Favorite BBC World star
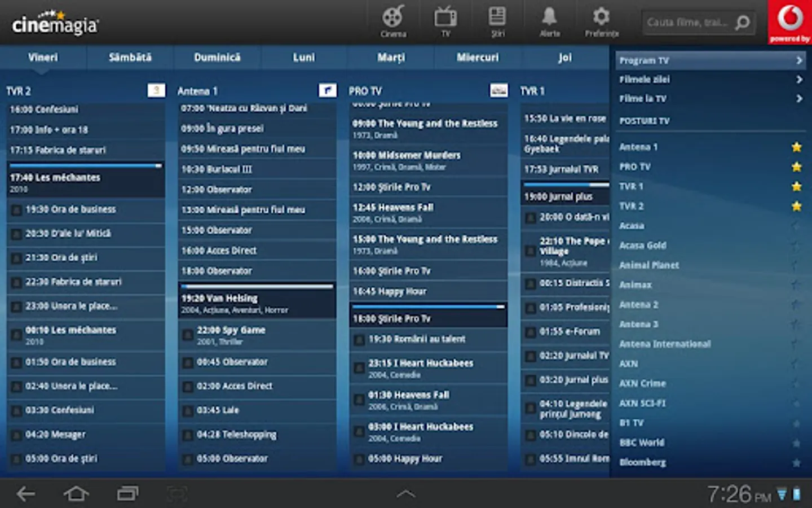Screen dimensions: 812x508 click(796, 443)
